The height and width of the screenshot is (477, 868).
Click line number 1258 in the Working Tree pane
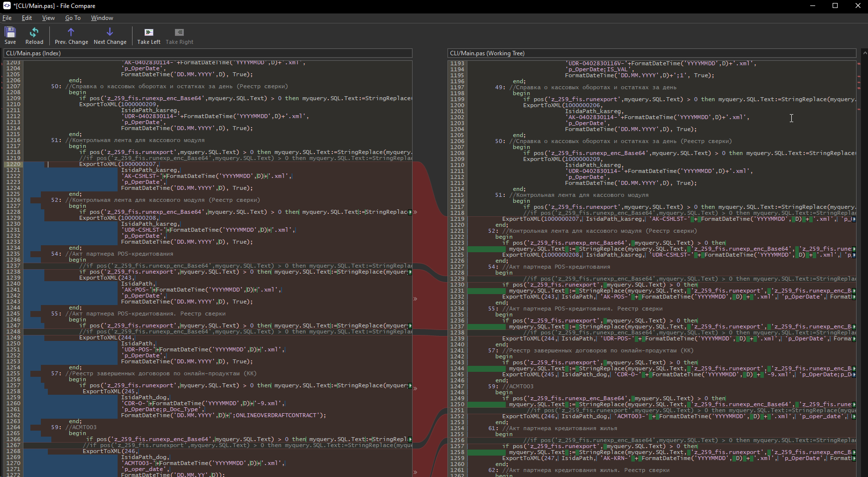click(x=457, y=452)
